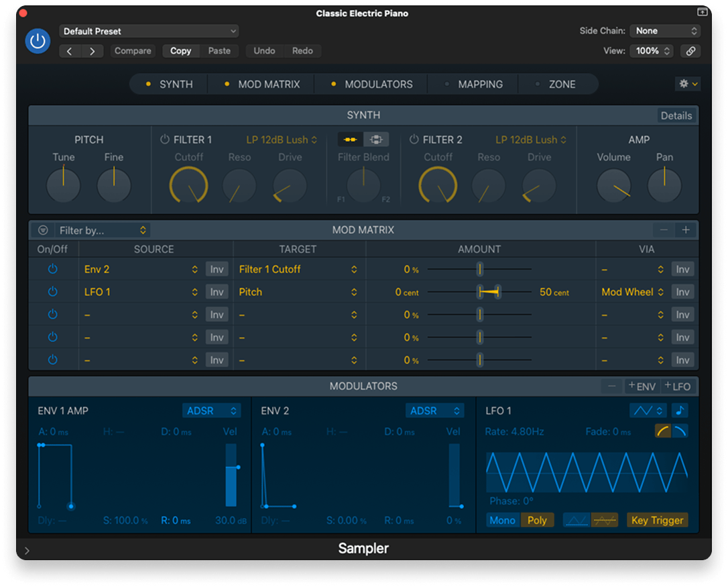This screenshot has width=728, height=587.
Task: Adjust LFO 1 Pitch amount slider
Action: coord(479,292)
